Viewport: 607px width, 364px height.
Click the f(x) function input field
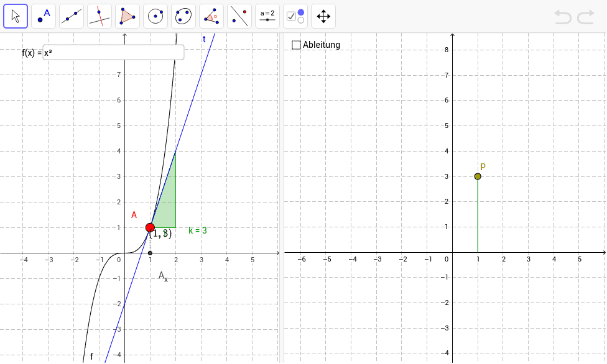pos(113,53)
